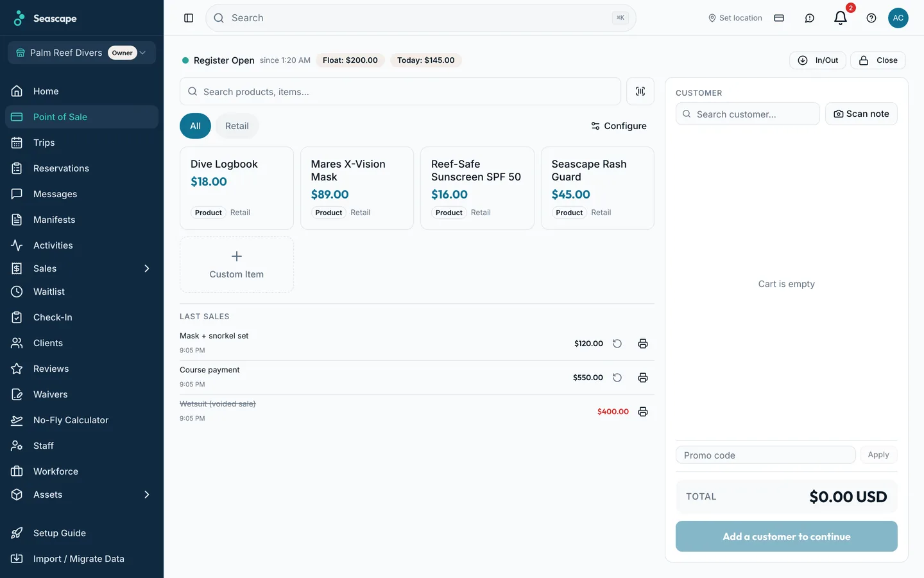Select the All category filter
This screenshot has height=578, width=924.
195,126
